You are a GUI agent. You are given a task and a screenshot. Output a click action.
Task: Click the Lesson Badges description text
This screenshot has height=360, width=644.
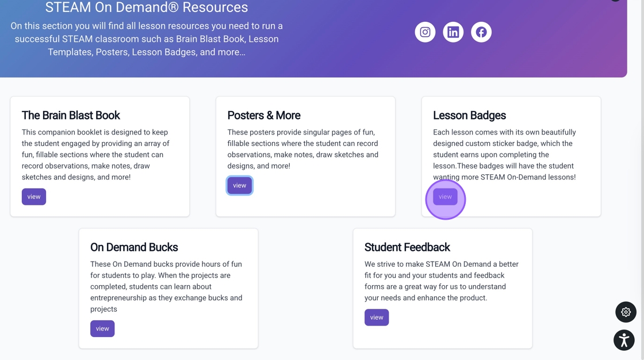(504, 155)
